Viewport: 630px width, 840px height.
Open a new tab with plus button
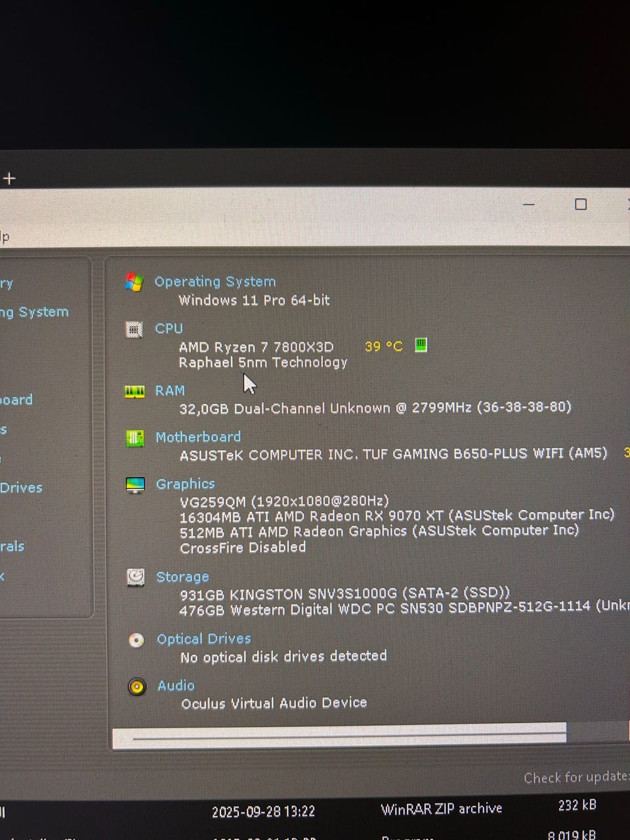click(x=9, y=178)
